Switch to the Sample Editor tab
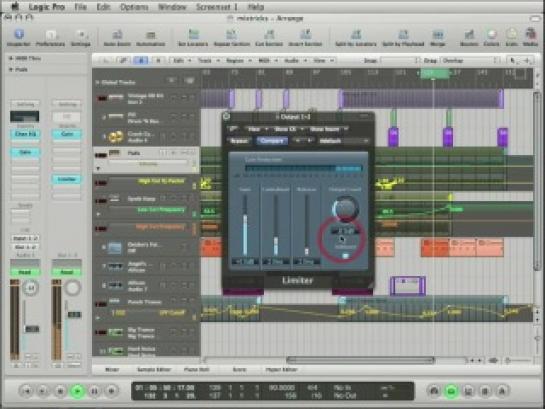The width and height of the screenshot is (545, 409). tap(154, 370)
